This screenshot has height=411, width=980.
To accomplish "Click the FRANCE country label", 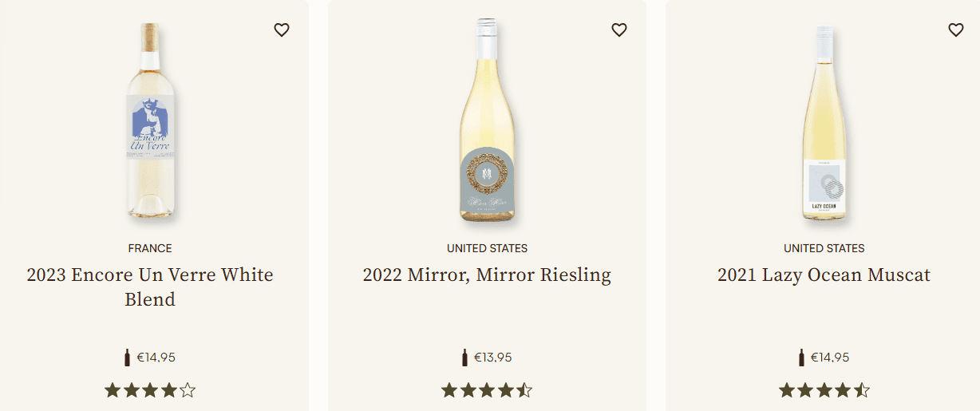I will [150, 248].
